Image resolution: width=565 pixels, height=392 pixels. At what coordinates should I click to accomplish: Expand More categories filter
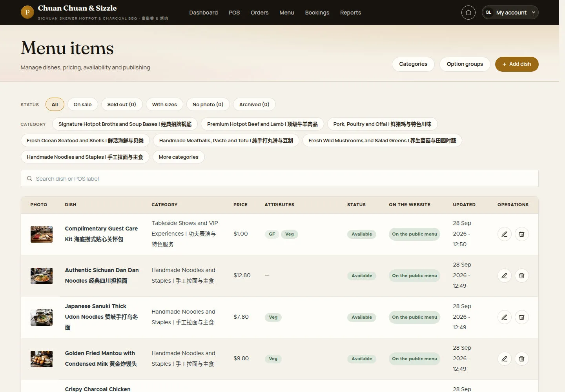(x=179, y=157)
